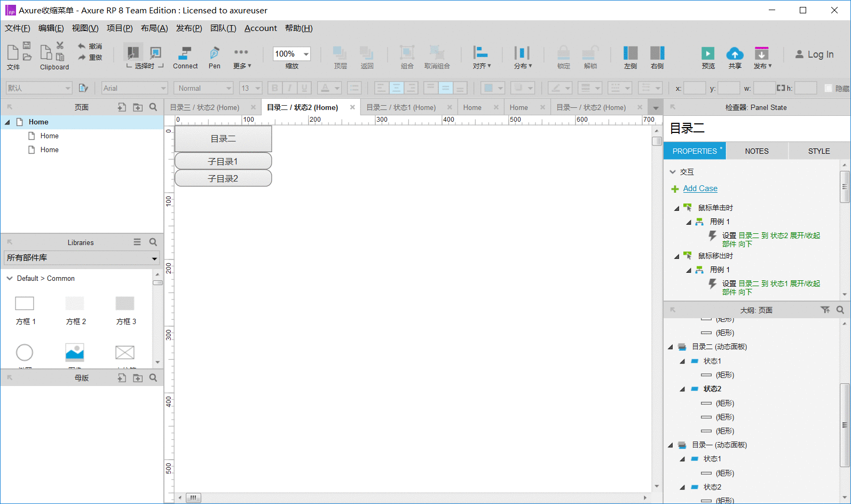This screenshot has width=851, height=504.
Task: Select the contained selection mode icon
Action: (155, 52)
